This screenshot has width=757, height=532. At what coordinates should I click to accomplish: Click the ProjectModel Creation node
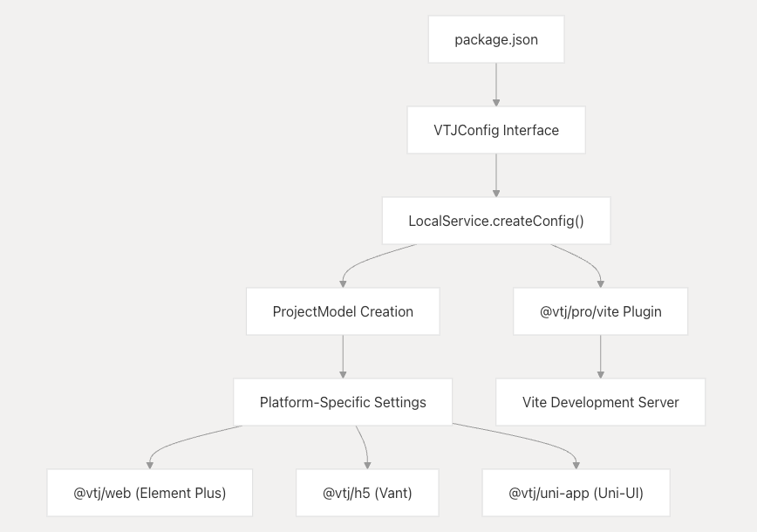343,311
